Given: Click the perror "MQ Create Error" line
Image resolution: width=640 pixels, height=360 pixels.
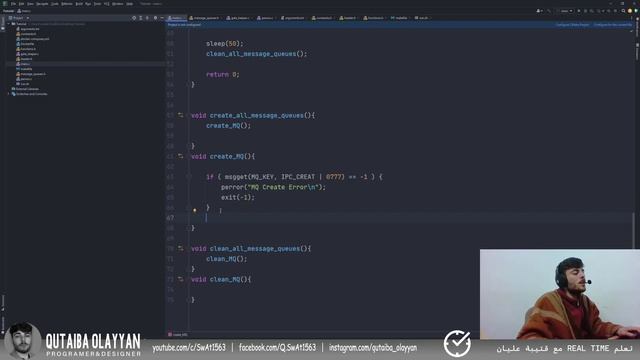Looking at the screenshot, I should click(273, 187).
